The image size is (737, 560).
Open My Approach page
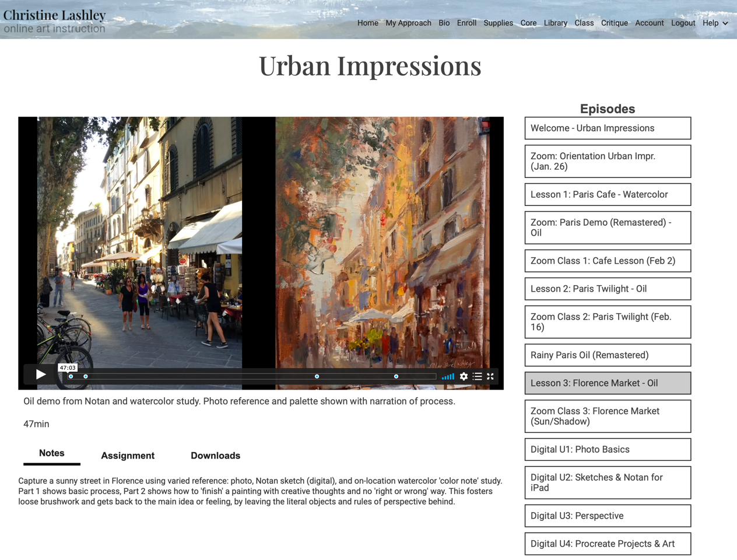[x=408, y=23]
